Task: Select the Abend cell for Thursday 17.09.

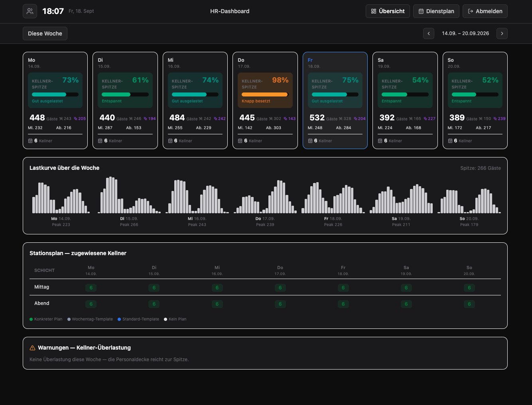Action: (x=280, y=304)
